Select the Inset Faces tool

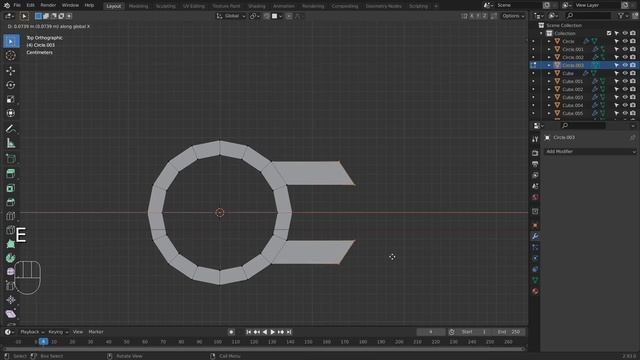tap(11, 188)
